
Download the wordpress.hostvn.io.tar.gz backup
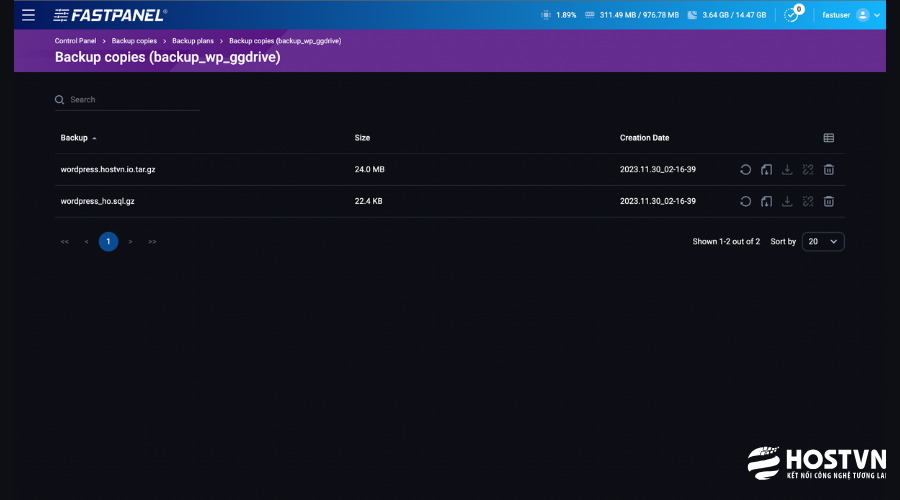tap(787, 169)
